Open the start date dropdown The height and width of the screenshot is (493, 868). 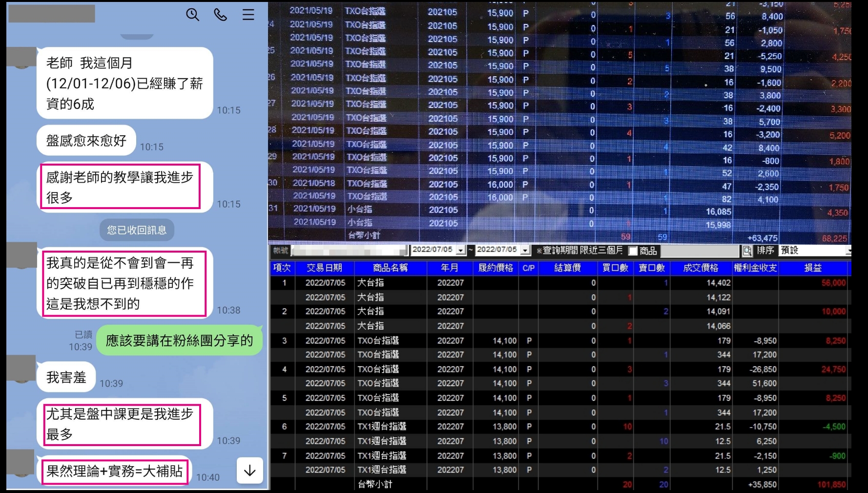pos(460,250)
